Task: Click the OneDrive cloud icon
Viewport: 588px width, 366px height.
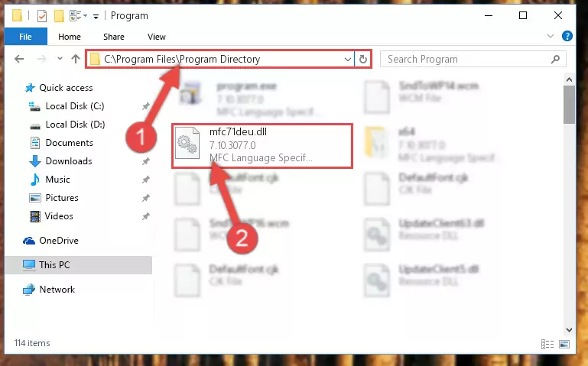Action: 29,241
